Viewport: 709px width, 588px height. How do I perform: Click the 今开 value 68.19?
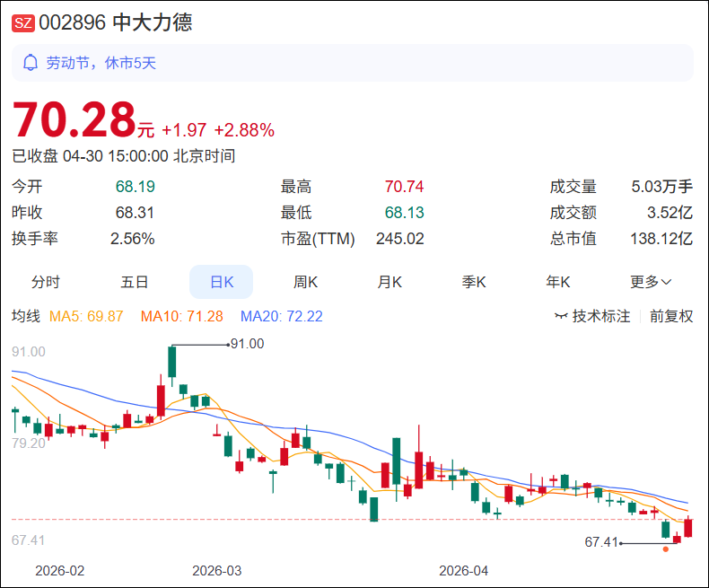tap(135, 187)
